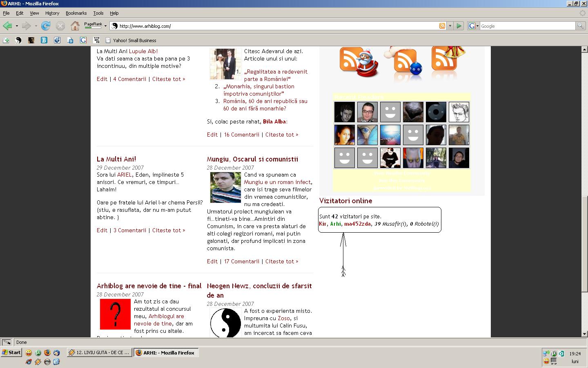Viewport: 588px width, 368px height.
Task: Click the blue-eye reader avatar
Action: (x=367, y=135)
